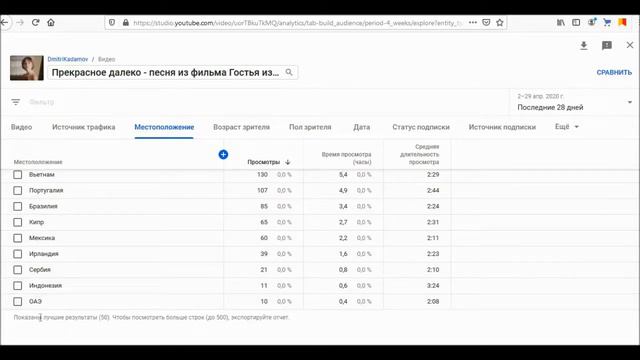Open the Пол зрителя tab
This screenshot has height=360, width=640.
coord(310,127)
